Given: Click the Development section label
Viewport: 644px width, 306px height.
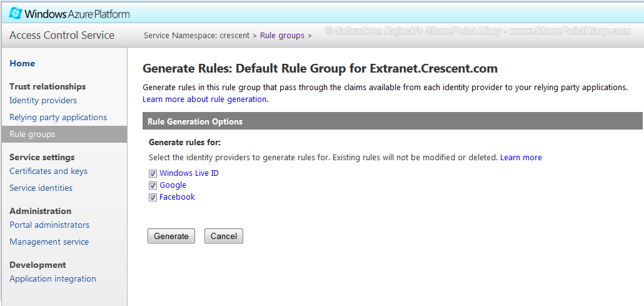Looking at the screenshot, I should click(x=38, y=265).
